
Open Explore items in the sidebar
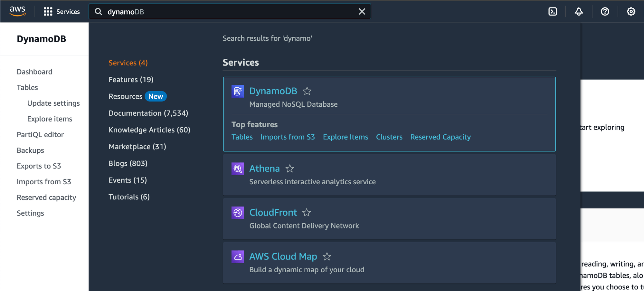(x=50, y=119)
